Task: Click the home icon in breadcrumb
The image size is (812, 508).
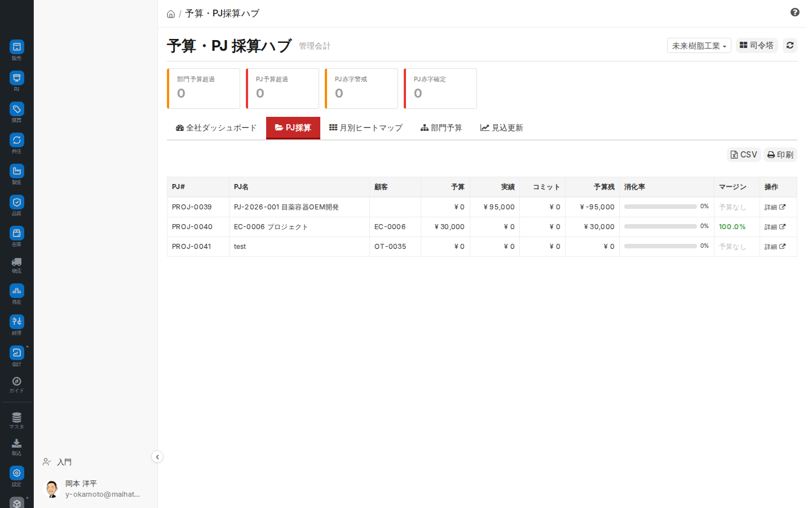Action: [x=171, y=14]
